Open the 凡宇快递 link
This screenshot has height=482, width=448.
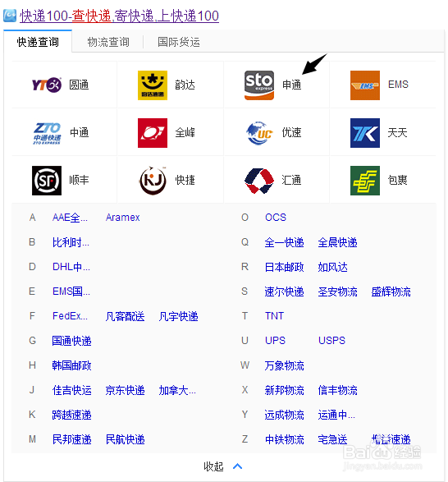(178, 316)
